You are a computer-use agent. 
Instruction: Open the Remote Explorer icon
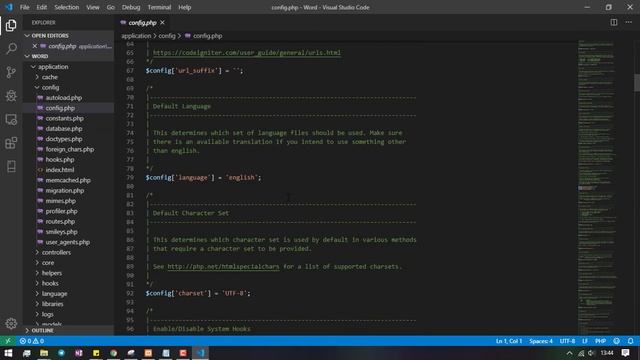(x=11, y=120)
